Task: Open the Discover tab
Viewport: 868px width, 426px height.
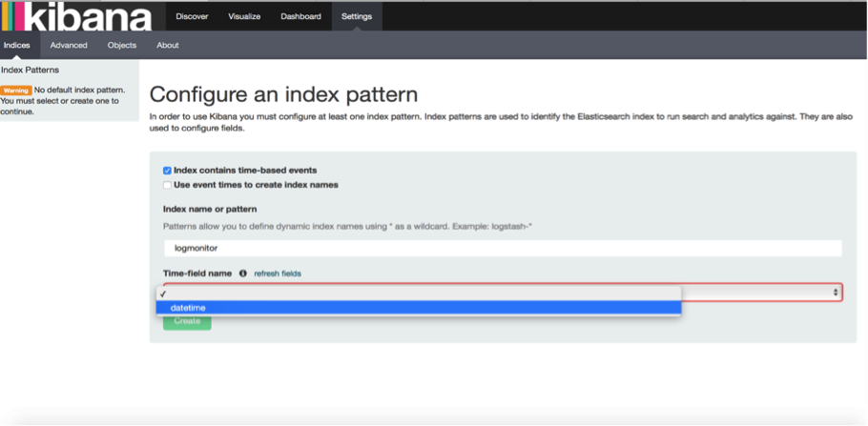Action: coord(192,16)
